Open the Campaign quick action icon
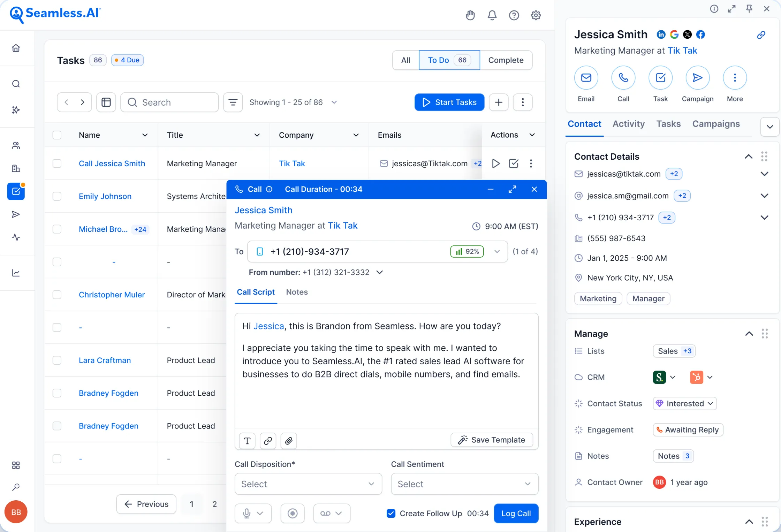Image resolution: width=781 pixels, height=532 pixels. point(697,77)
